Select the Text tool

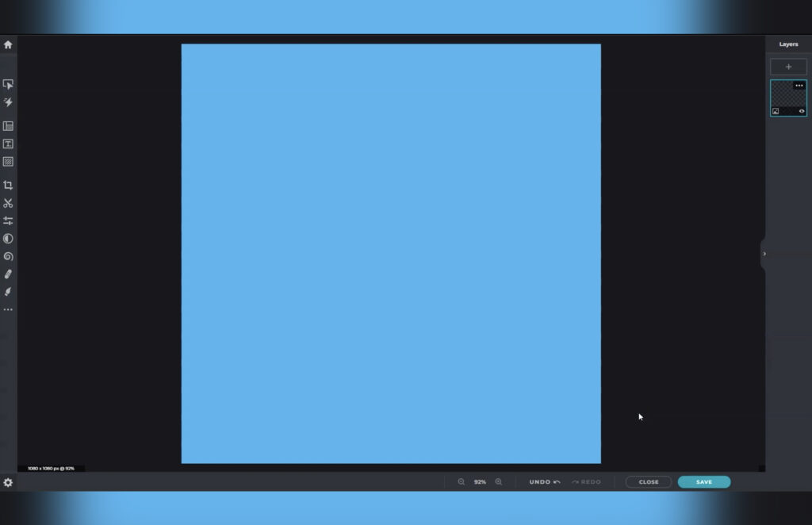click(8, 144)
